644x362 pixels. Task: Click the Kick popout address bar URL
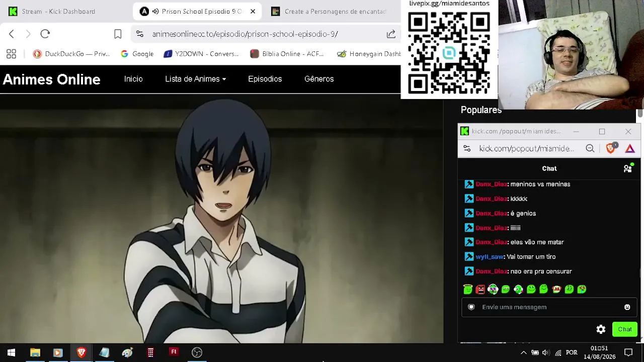pos(526,148)
